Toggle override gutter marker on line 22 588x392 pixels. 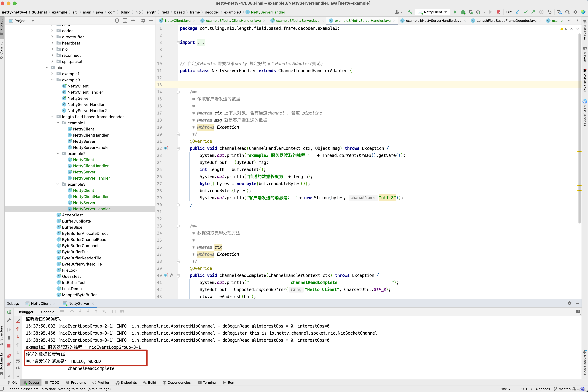pos(166,148)
